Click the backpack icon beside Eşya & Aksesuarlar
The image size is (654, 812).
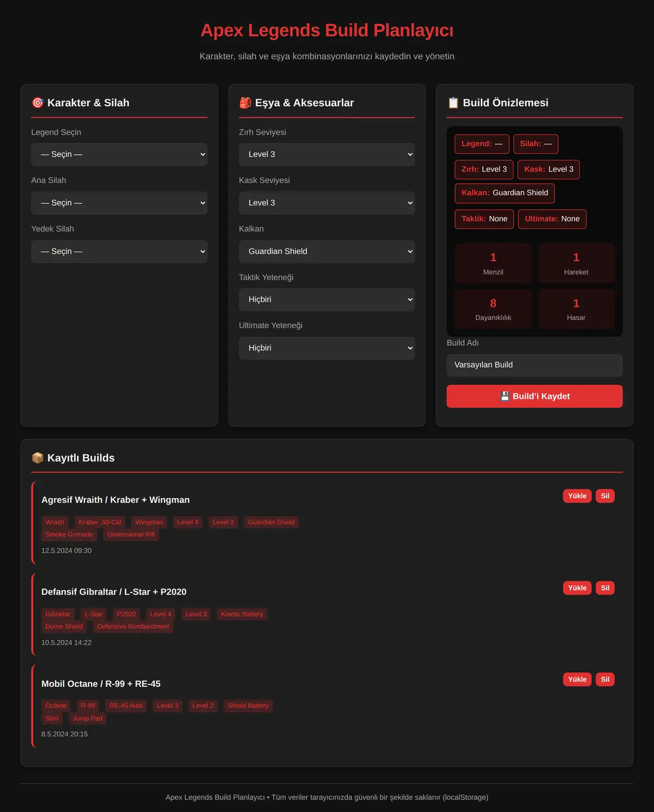245,102
